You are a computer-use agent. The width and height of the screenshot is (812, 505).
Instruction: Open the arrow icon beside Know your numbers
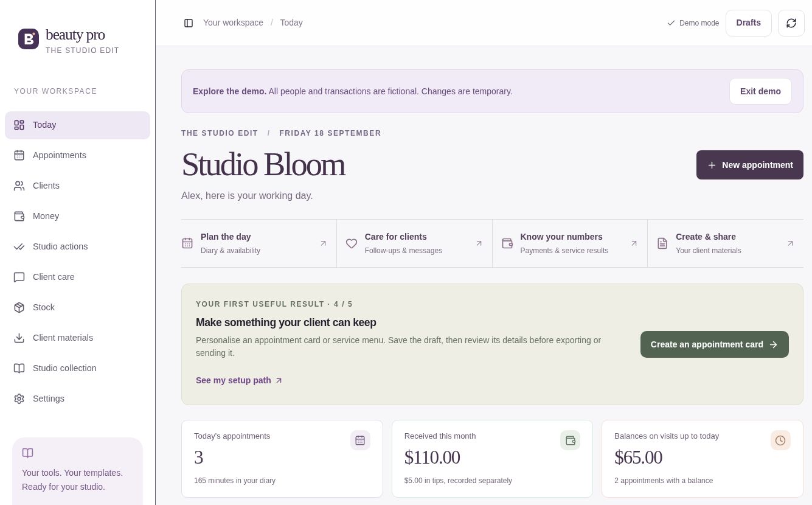click(634, 243)
